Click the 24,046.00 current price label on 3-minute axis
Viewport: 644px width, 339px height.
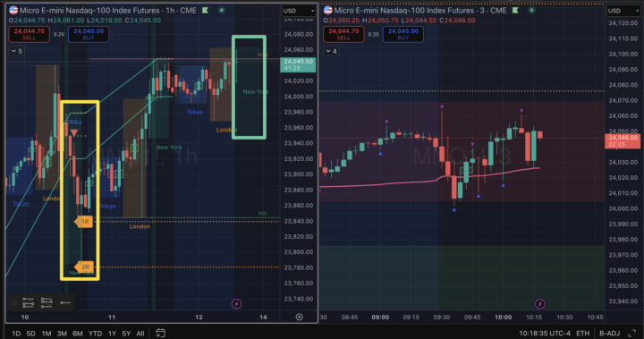pyautogui.click(x=623, y=141)
